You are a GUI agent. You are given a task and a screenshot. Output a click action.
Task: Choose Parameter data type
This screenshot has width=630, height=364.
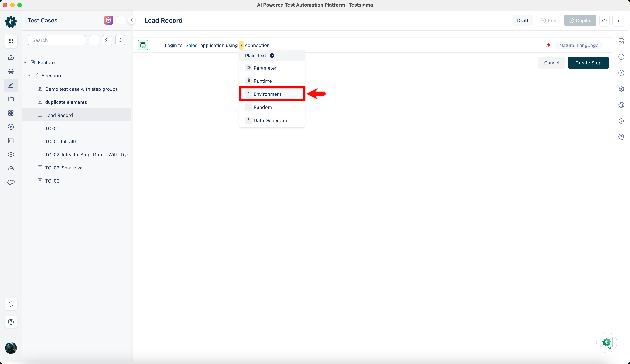[272, 68]
